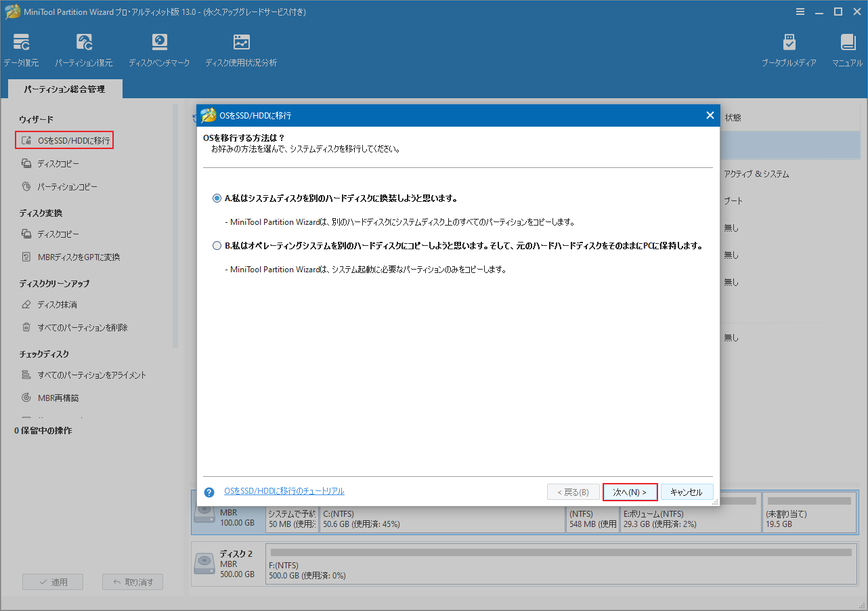Click the help question mark icon
This screenshot has width=868, height=611.
(209, 492)
